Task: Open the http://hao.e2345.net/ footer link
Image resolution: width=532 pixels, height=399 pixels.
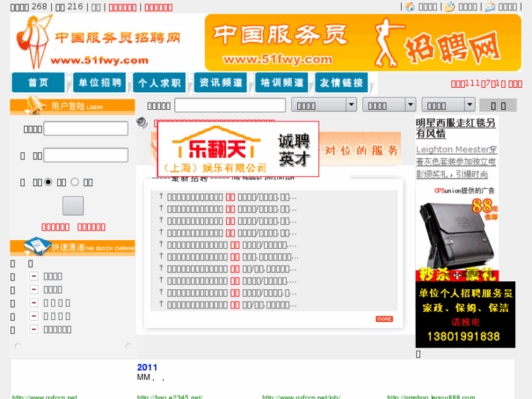Action: (x=170, y=397)
